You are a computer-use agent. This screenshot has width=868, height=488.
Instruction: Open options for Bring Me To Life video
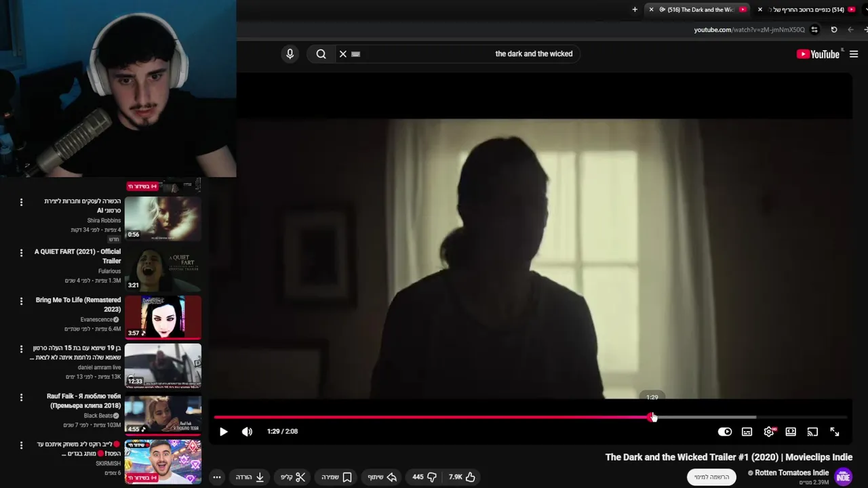tap(21, 301)
